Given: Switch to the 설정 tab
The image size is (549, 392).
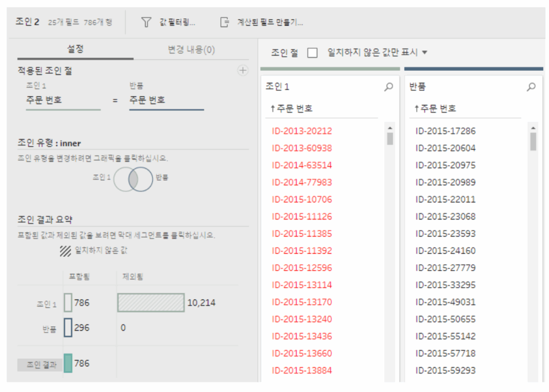Looking at the screenshot, I should (75, 49).
